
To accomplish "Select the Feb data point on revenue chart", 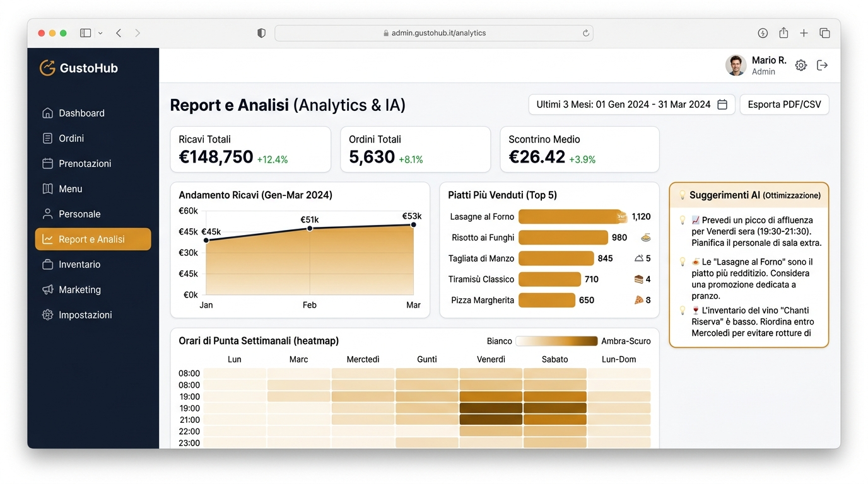I will (310, 228).
